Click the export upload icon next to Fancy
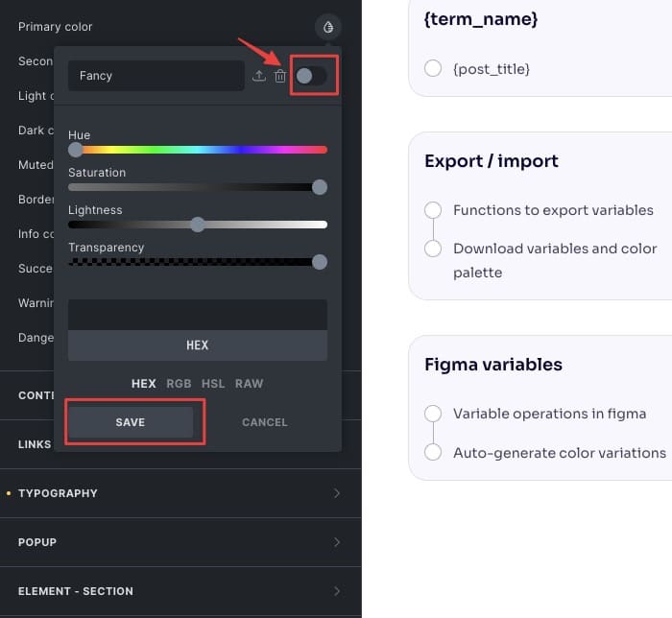672x618 pixels. (x=259, y=76)
